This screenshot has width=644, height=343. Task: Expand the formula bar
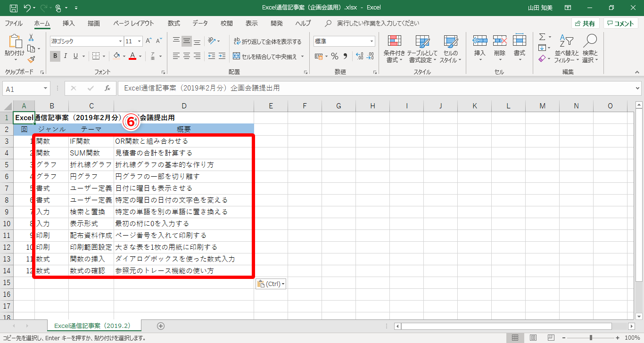[x=638, y=88]
